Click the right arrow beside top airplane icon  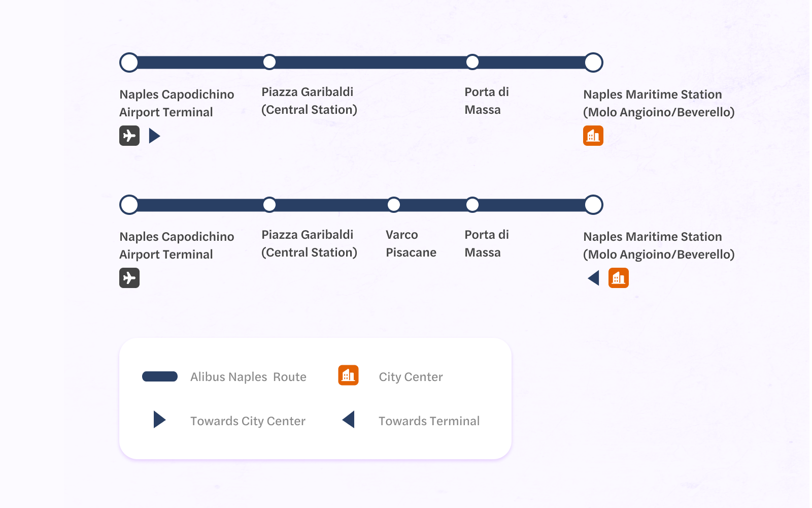point(155,136)
